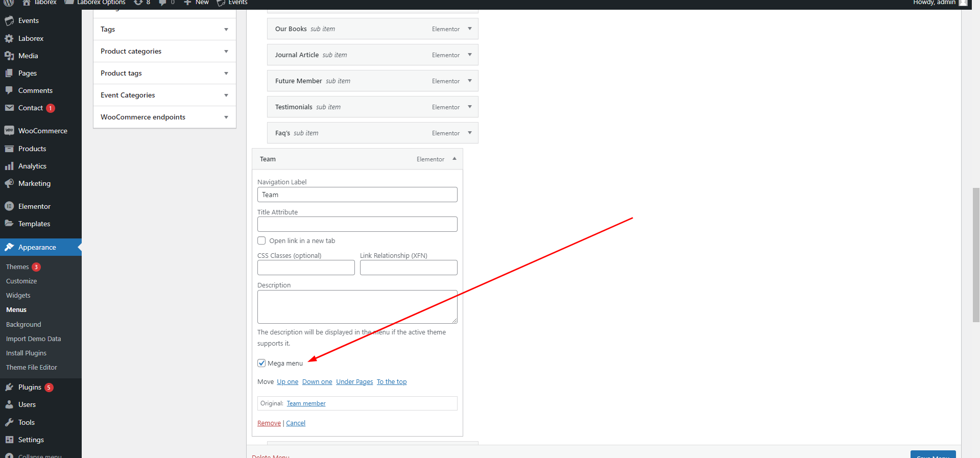The image size is (980, 458).
Task: Click the Media icon in sidebar
Action: pyautogui.click(x=9, y=56)
